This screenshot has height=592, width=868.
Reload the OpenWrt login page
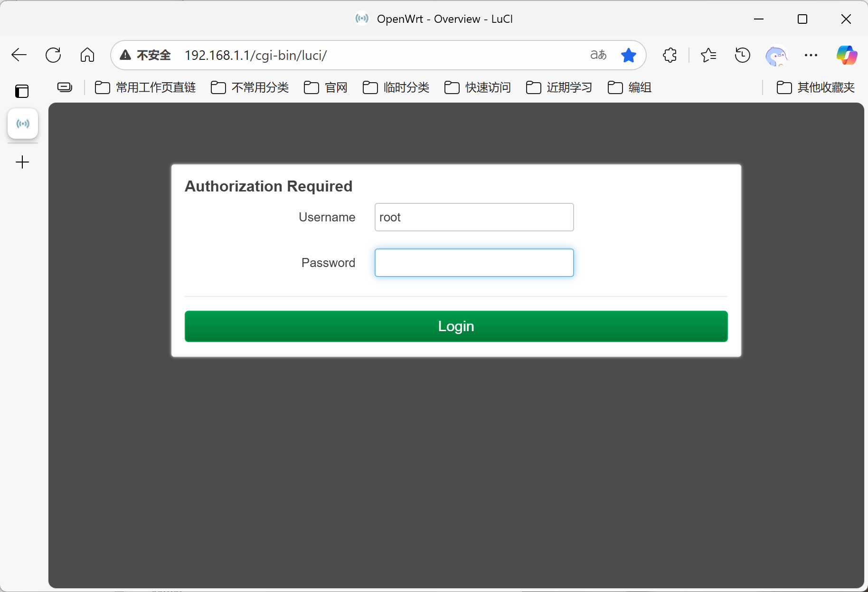(x=53, y=55)
